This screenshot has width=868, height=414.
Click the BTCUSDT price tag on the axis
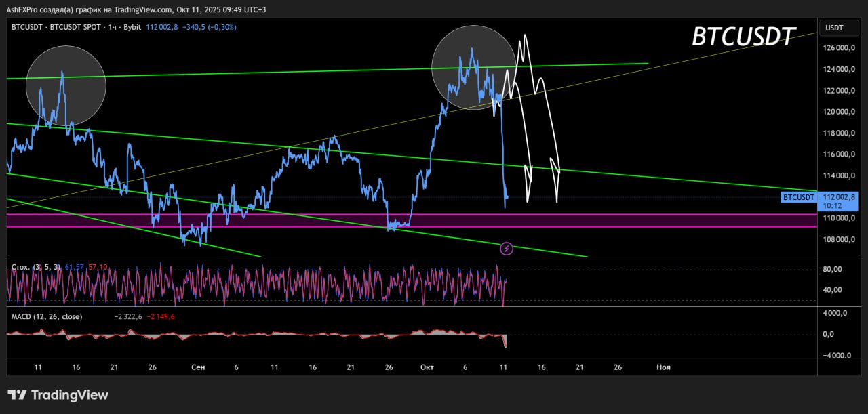[x=798, y=197]
